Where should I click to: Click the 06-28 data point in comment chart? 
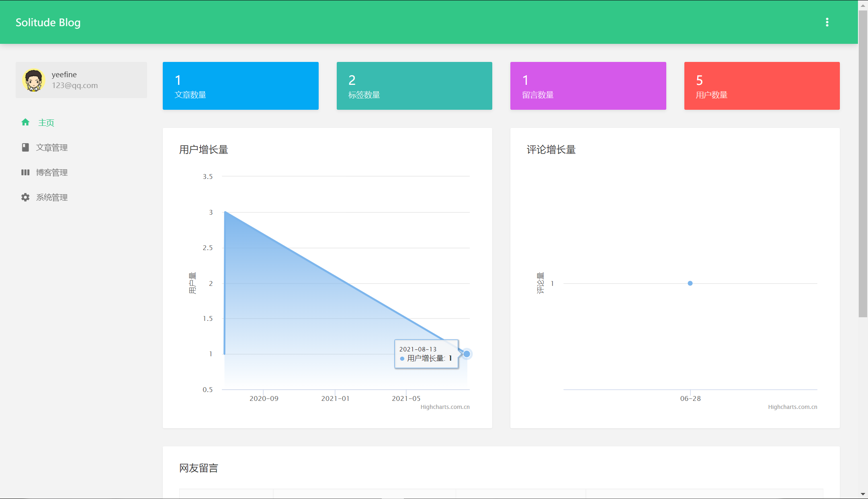coord(690,283)
